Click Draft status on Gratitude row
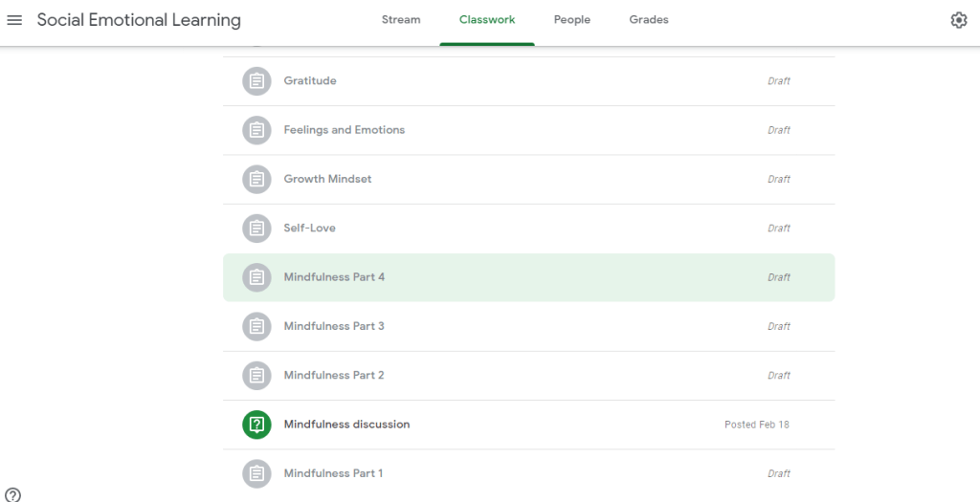 coord(779,81)
